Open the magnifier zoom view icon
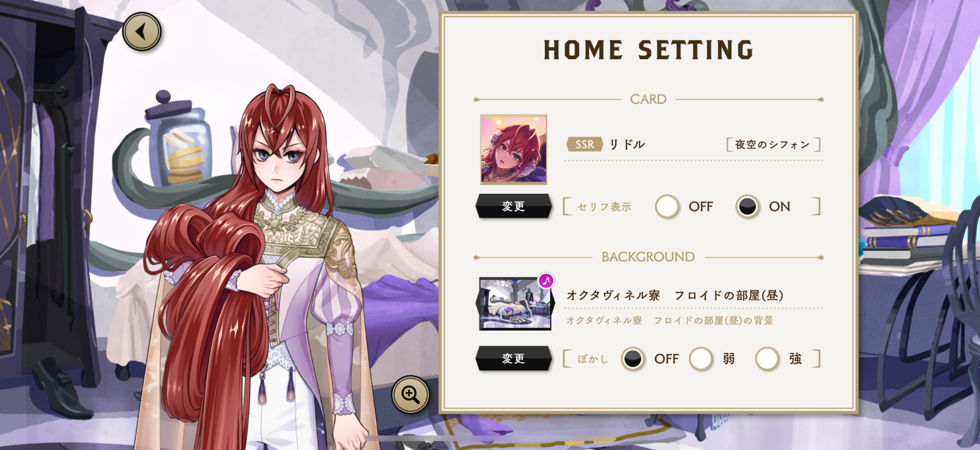 point(411,395)
